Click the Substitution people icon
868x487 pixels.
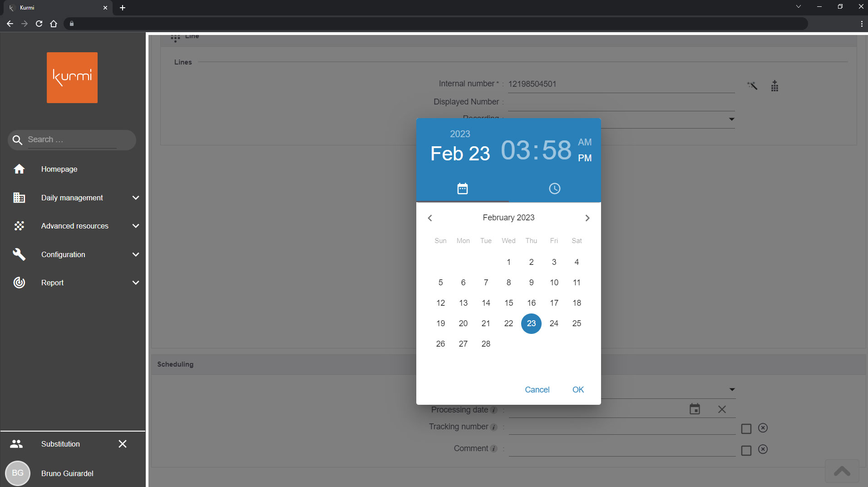pyautogui.click(x=16, y=444)
